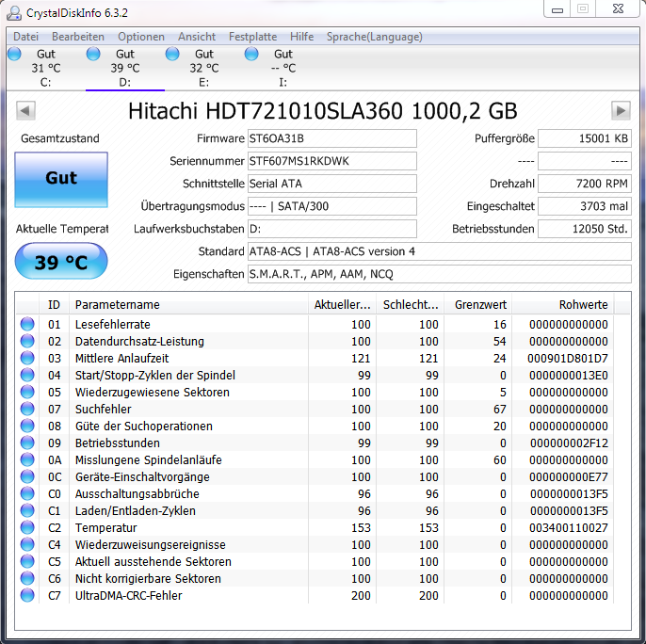
Task: Open the Ansicht menu
Action: 197,37
